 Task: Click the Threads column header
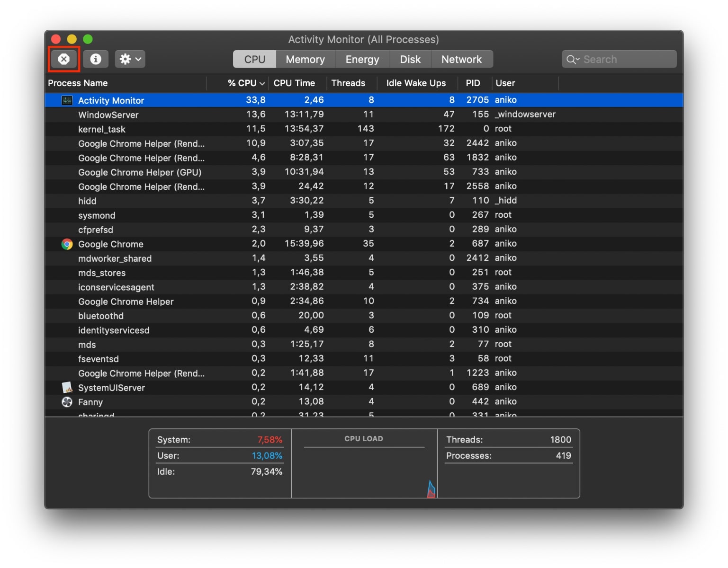point(349,83)
